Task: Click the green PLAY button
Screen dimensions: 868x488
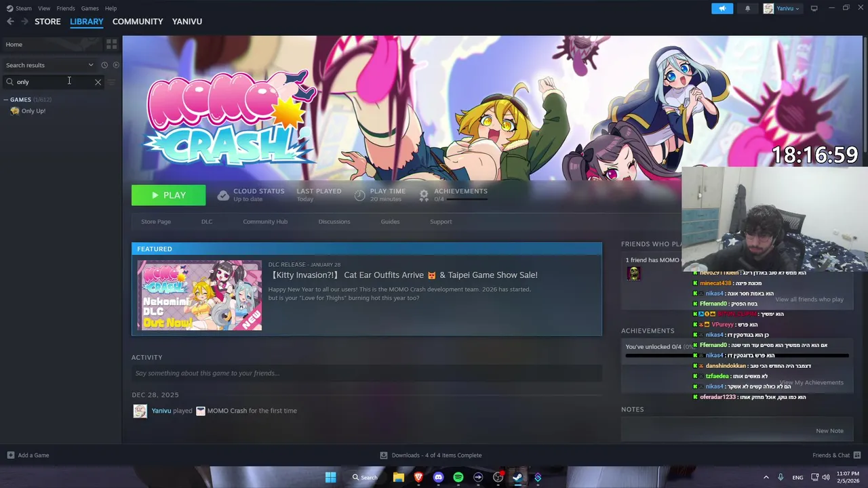Action: pos(168,195)
